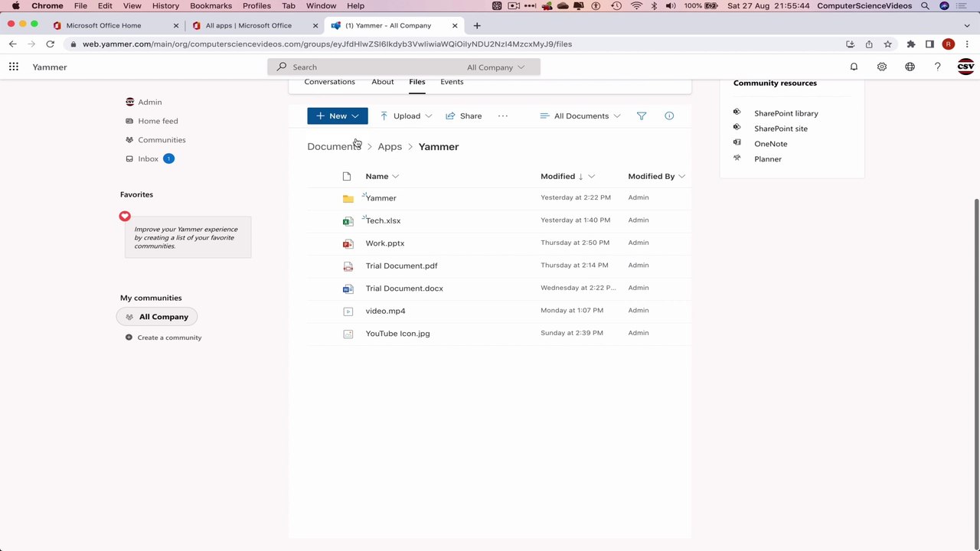Go to Apps breadcrumb
Image resolution: width=980 pixels, height=551 pixels.
[x=390, y=147]
